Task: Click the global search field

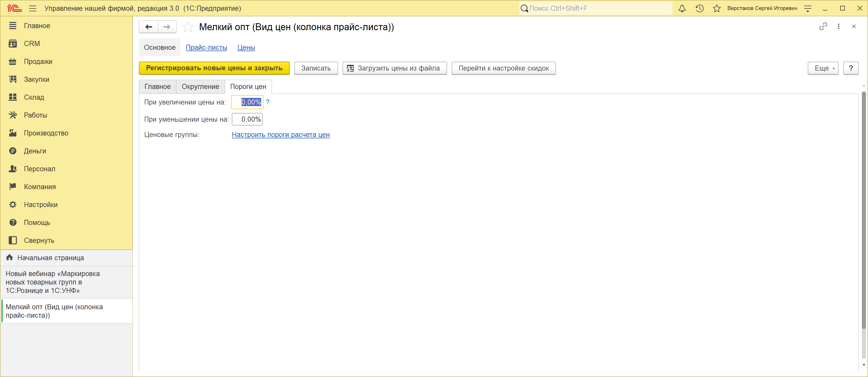Action: point(596,8)
